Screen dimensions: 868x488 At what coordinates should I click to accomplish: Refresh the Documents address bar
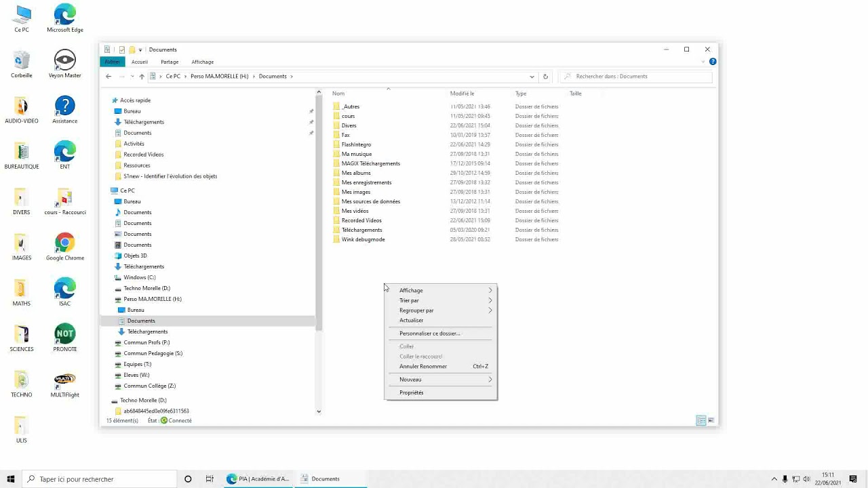coord(545,77)
